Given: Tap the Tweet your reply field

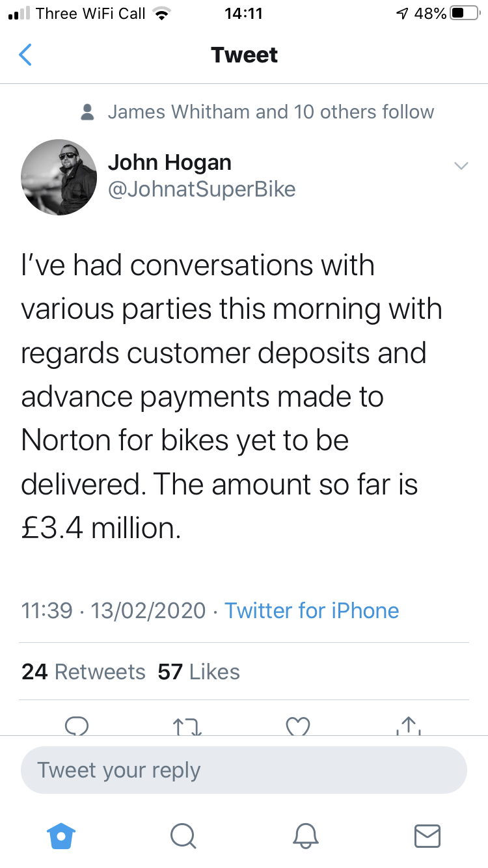Looking at the screenshot, I should (243, 770).
